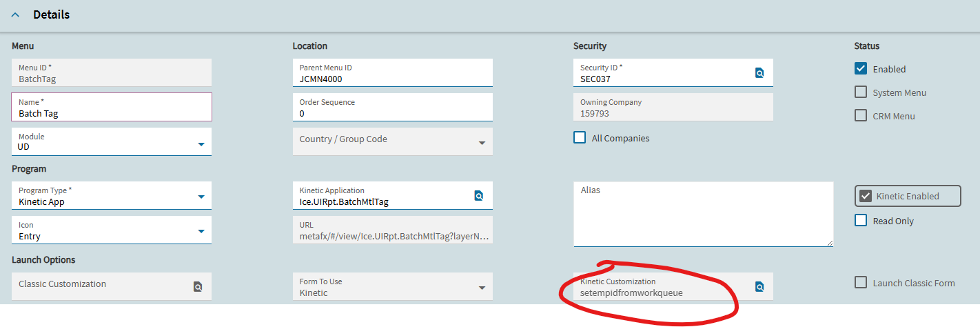Open the Classic Customization search lookup

click(198, 286)
